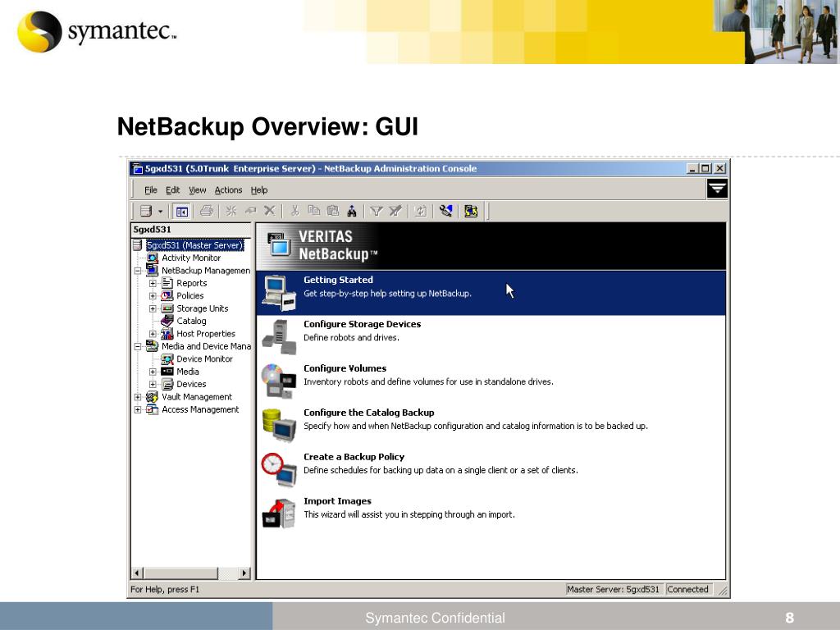
Task: Click the Host Properties icon
Action: pyautogui.click(x=167, y=334)
